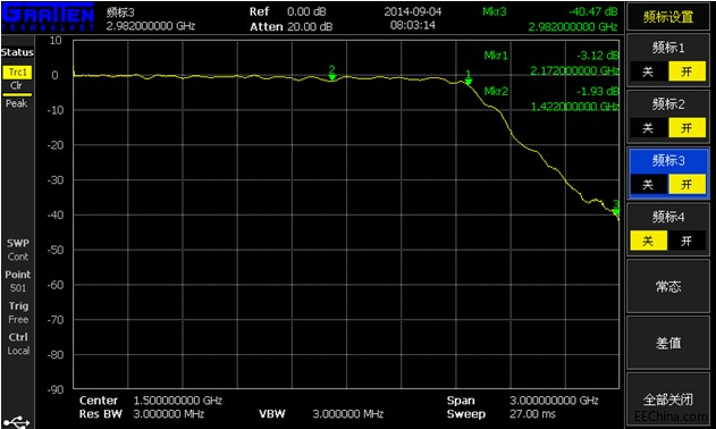Screen dimensions: 716x429
Task: Click the Gratten logo
Action: point(47,17)
